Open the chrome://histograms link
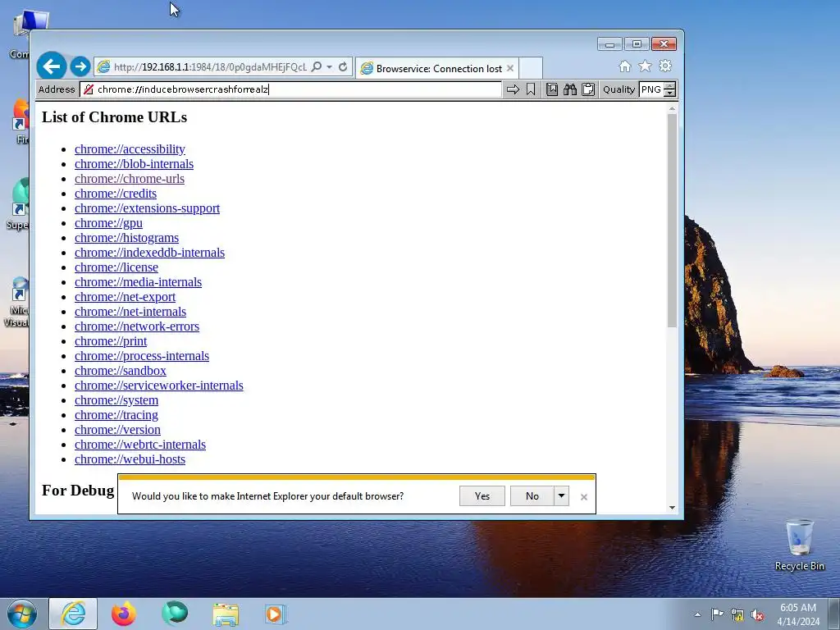840x630 pixels. point(126,237)
